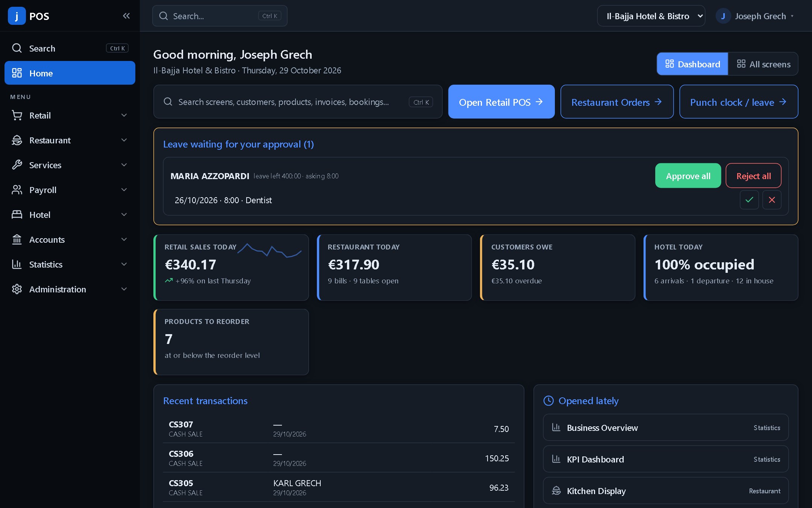This screenshot has width=812, height=508.
Task: Open the Hotel Today occupancy card
Action: (x=721, y=268)
